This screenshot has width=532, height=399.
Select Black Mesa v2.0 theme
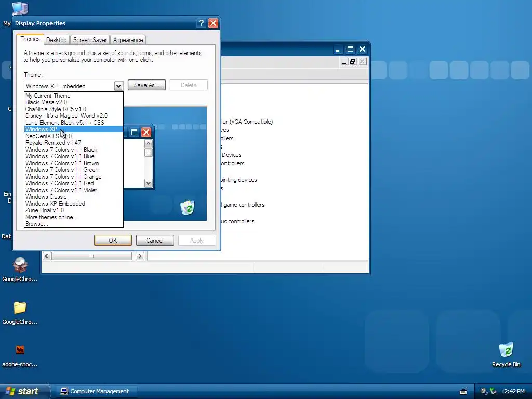point(74,102)
